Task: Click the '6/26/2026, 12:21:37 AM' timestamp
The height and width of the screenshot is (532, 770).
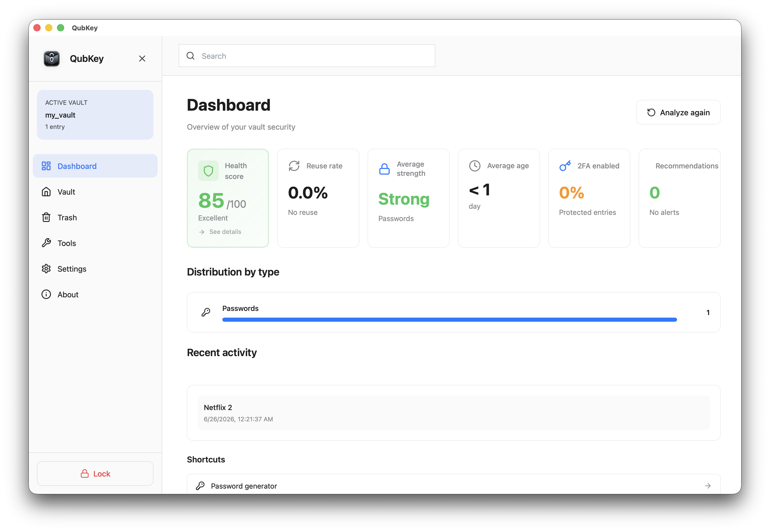Action: pyautogui.click(x=238, y=419)
